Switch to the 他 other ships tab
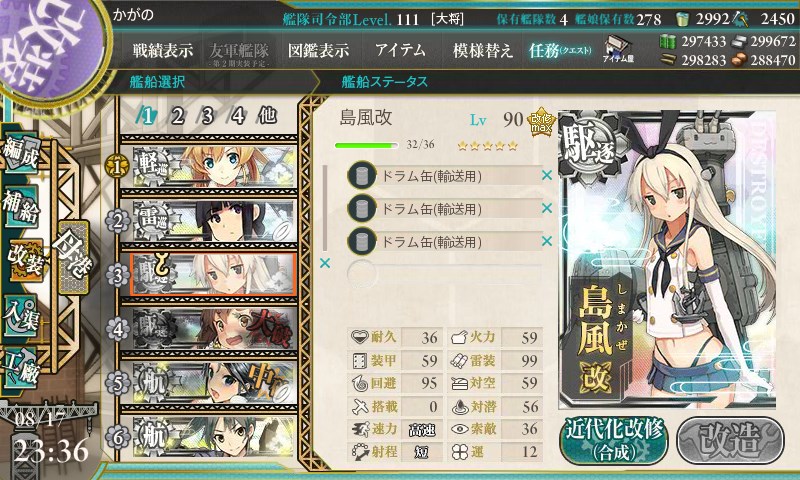 tap(267, 116)
